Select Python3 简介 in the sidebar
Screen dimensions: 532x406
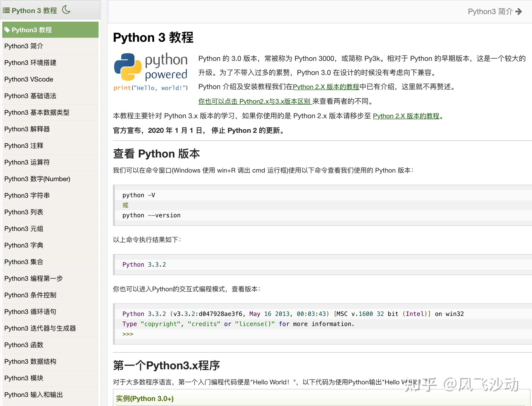(24, 46)
